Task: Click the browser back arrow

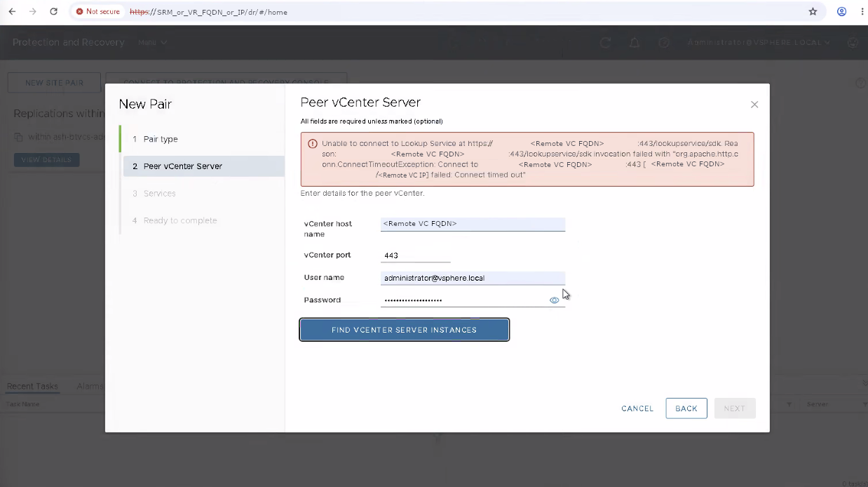Action: point(12,12)
